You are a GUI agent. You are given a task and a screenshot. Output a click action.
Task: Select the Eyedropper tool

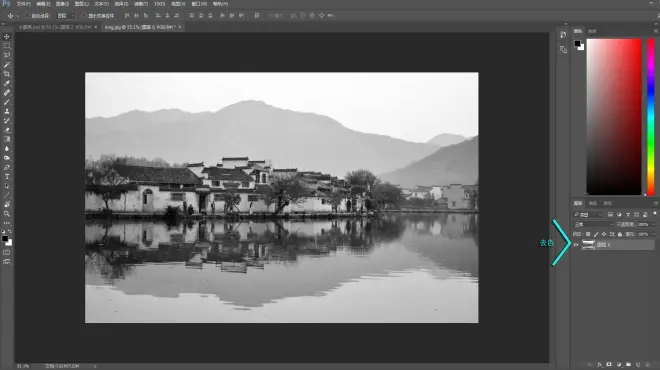tap(7, 83)
